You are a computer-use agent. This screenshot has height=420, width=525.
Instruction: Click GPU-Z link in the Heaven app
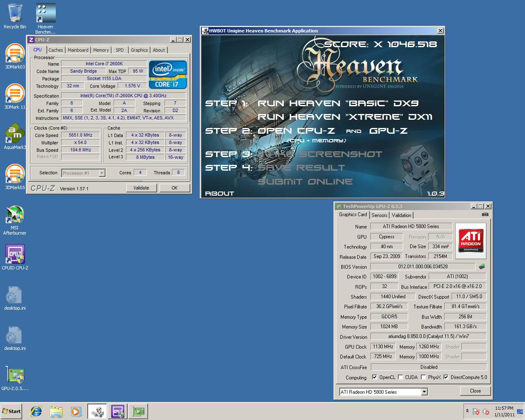[x=388, y=131]
